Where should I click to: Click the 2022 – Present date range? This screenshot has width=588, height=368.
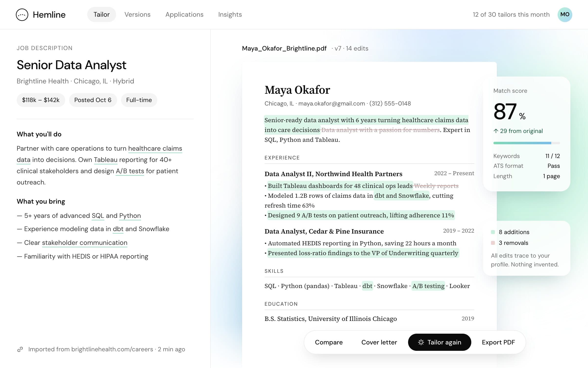point(454,173)
